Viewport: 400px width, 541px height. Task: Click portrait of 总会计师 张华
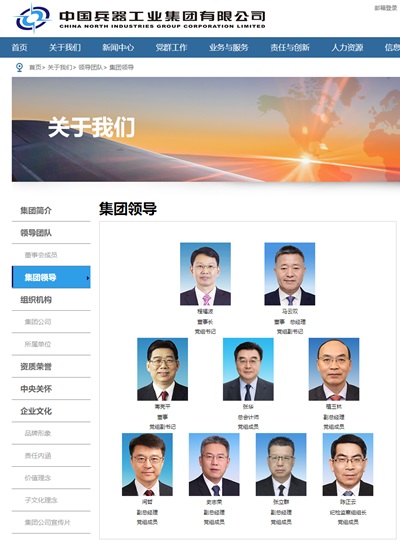point(248,369)
